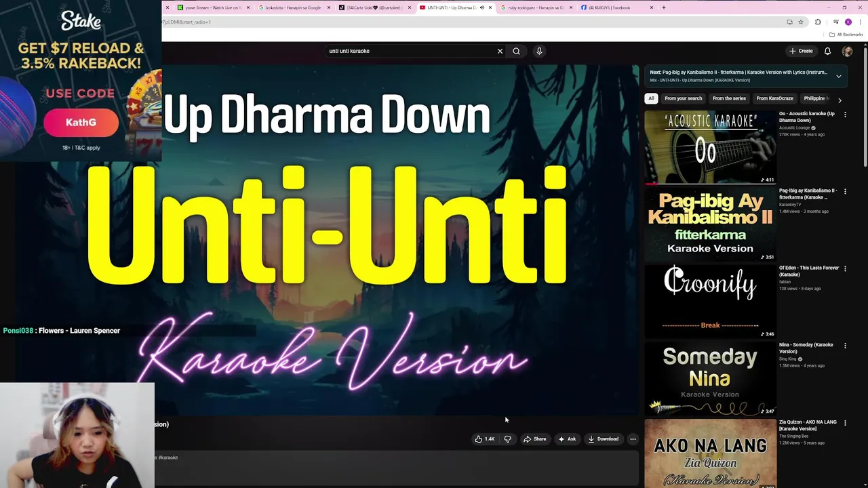
Task: Switch to the 'ruby rodriguez' Google tab
Action: [x=536, y=7]
